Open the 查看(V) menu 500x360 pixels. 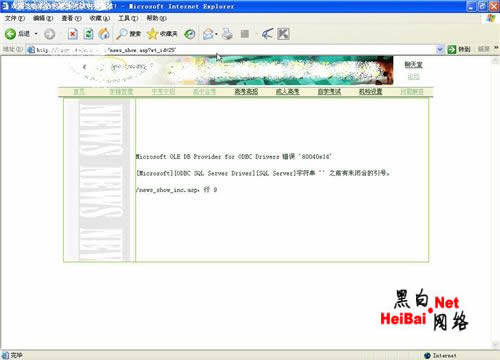click(x=71, y=18)
